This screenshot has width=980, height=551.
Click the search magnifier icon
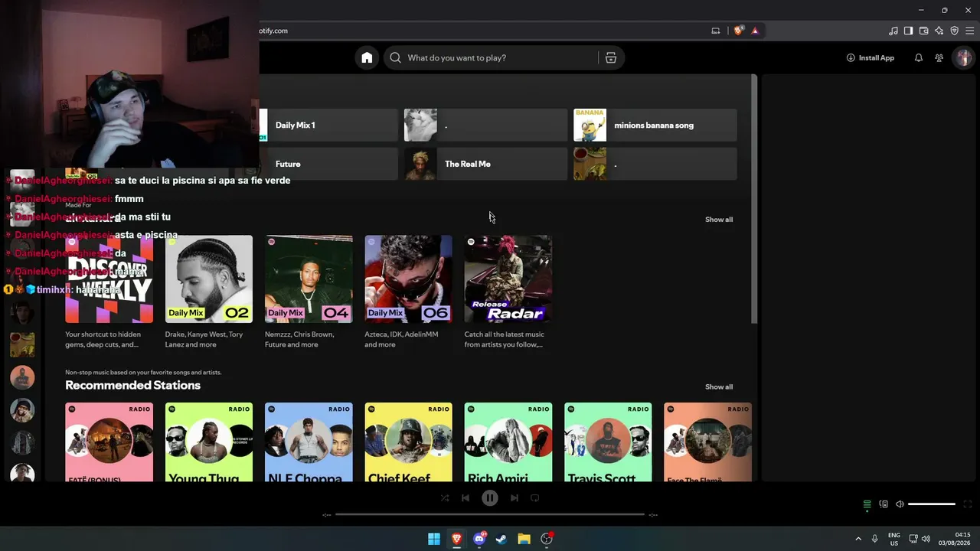(x=395, y=57)
